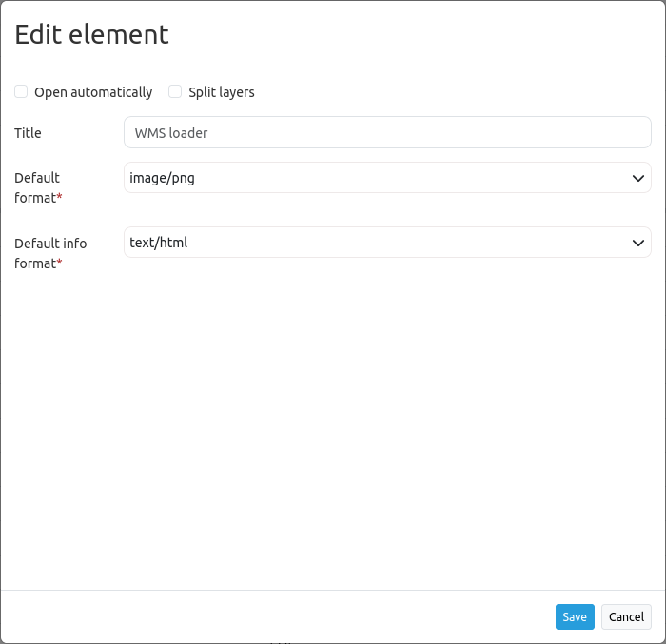Click the "Split layers" label text
The width and height of the screenshot is (666, 644).
point(222,92)
